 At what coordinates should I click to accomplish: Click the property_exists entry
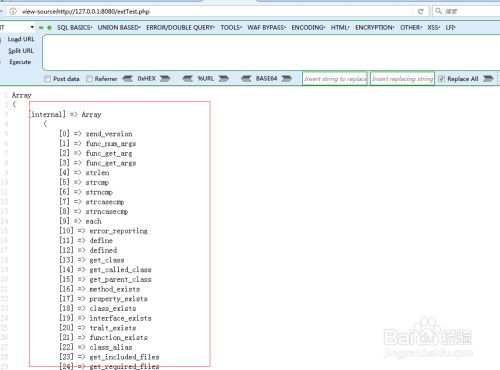coord(119,299)
